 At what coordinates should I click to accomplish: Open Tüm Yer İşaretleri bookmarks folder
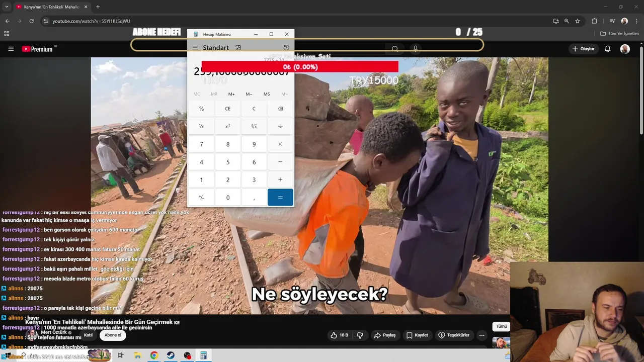620,34
